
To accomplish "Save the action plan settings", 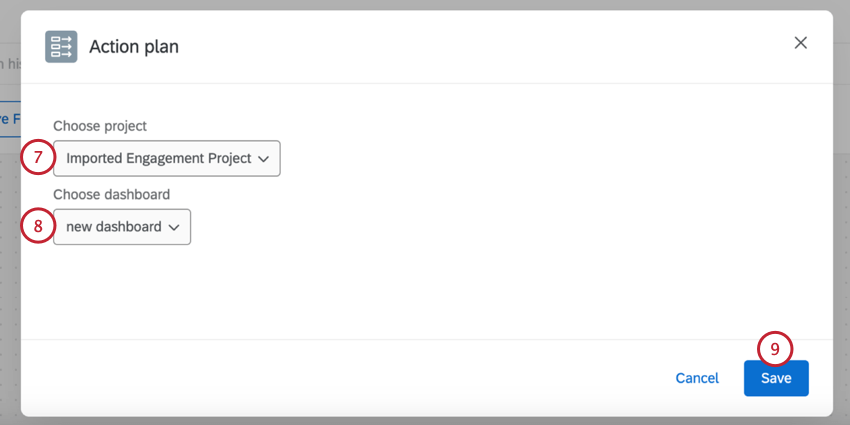I will click(776, 378).
